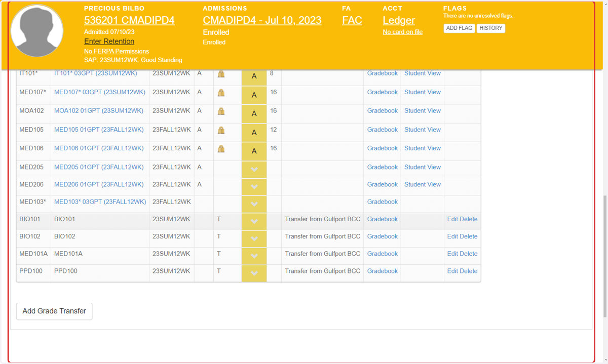
Task: Open the Enter Retention link
Action: (x=109, y=42)
